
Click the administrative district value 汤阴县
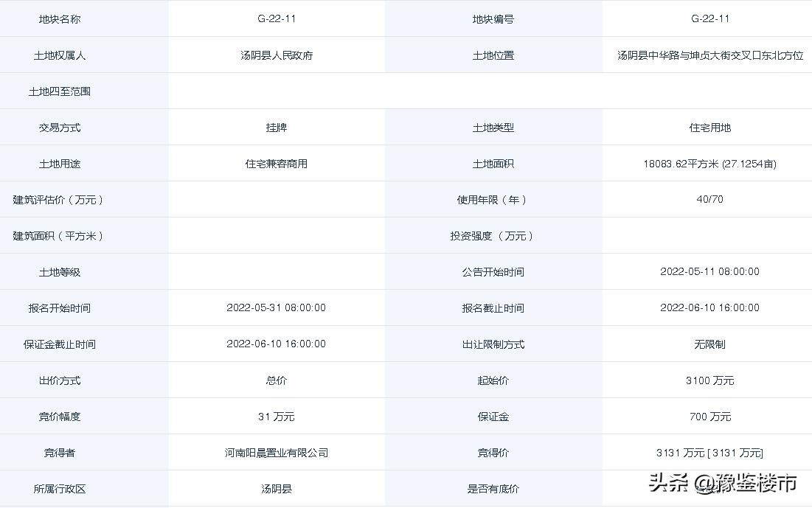(276, 488)
